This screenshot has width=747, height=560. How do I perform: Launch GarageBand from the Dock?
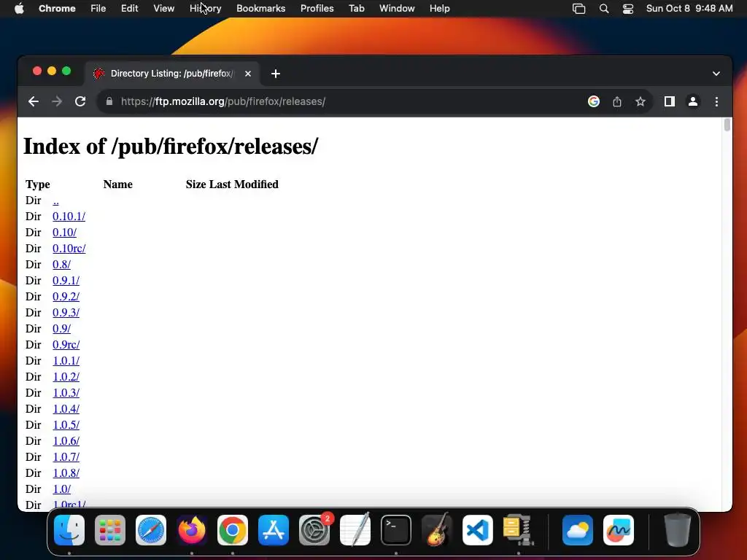437,530
